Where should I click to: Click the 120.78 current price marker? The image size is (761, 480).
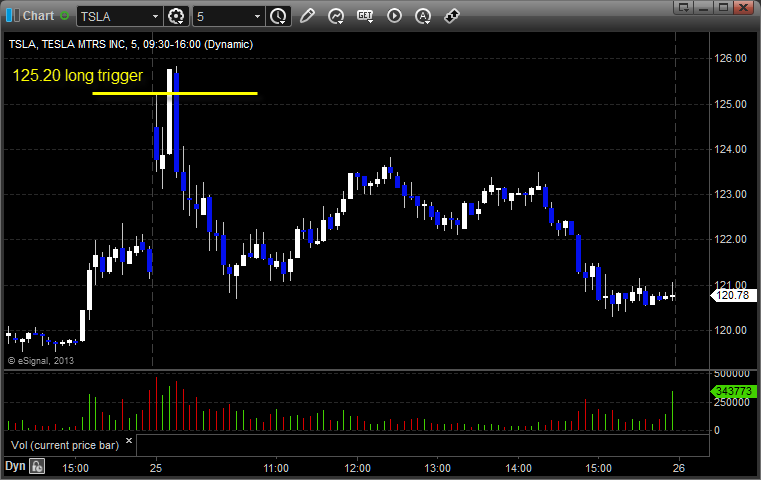(x=733, y=295)
